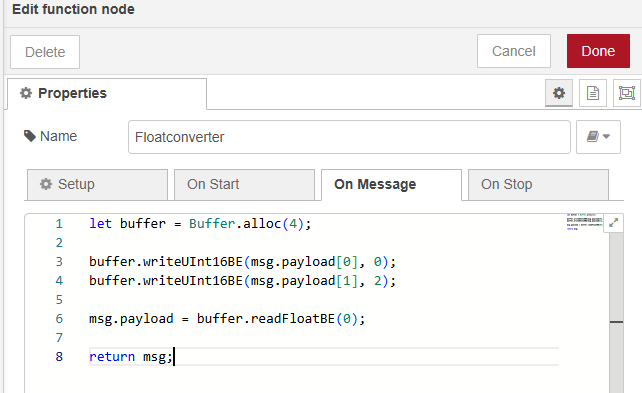Click line with msg.payload[1]
Viewport: 642px width, 393px height.
pyautogui.click(x=242, y=281)
